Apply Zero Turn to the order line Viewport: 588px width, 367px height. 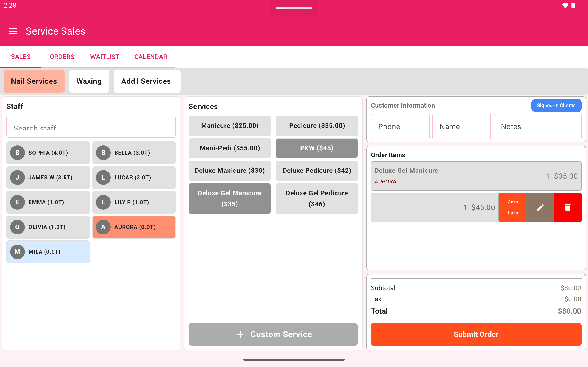(513, 207)
